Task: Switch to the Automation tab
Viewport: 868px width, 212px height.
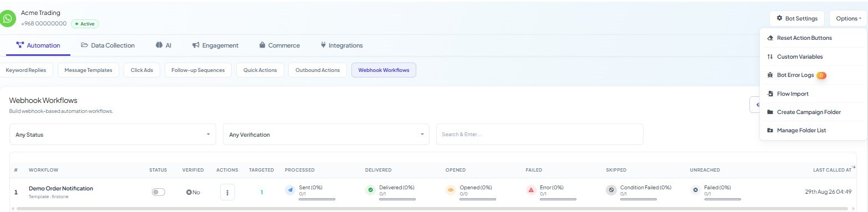Action: (38, 45)
